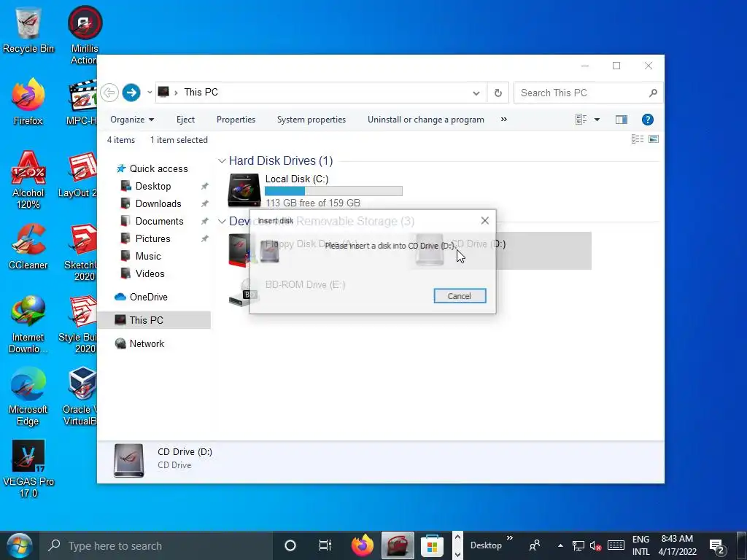747x560 pixels.
Task: Click Local Disk (C:) capacity bar
Action: pyautogui.click(x=333, y=191)
